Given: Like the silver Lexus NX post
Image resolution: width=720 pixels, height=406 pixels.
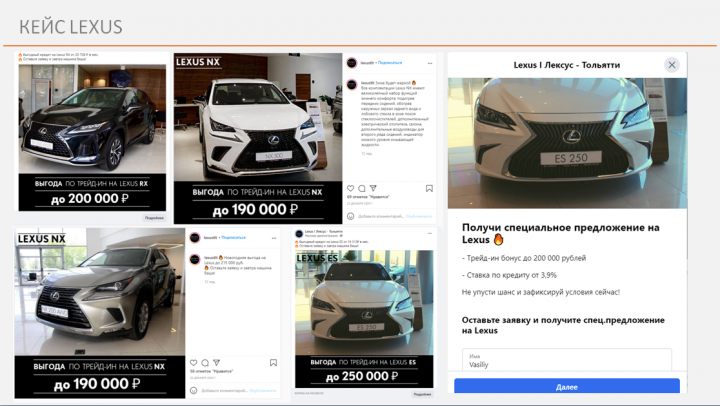Looking at the screenshot, I should [x=194, y=363].
